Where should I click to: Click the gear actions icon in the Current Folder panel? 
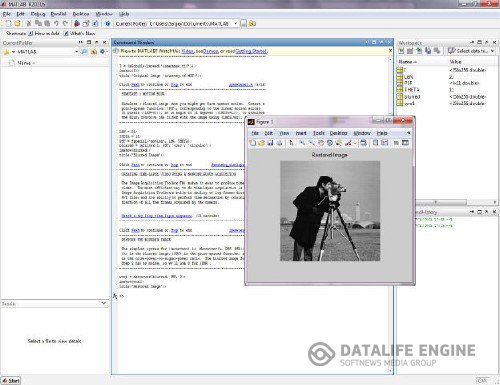pyautogui.click(x=102, y=52)
